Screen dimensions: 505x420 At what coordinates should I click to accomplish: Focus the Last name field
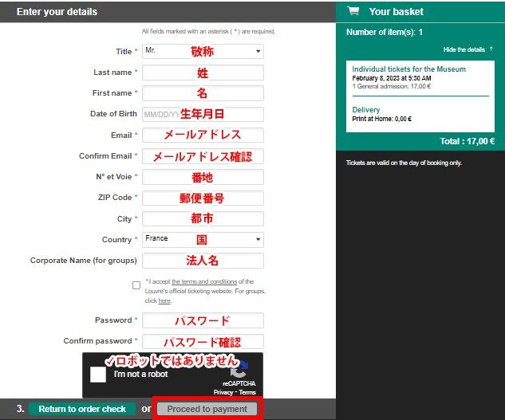(x=203, y=73)
